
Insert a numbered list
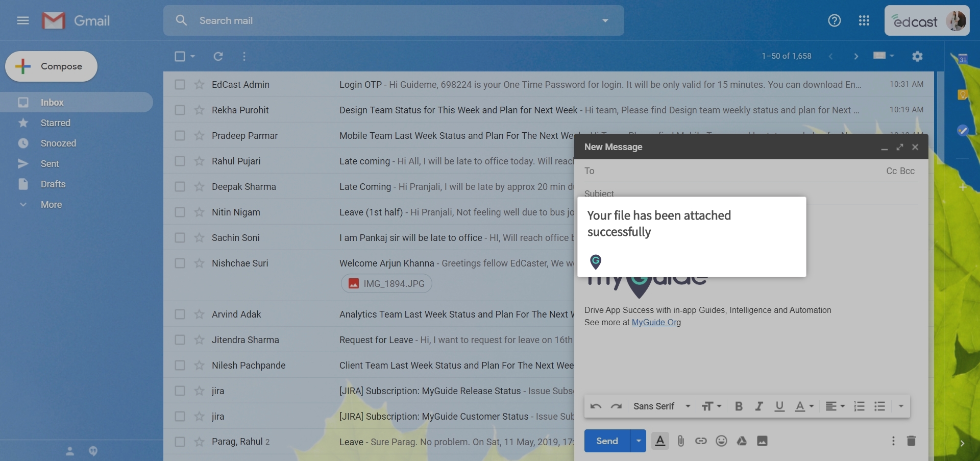(860, 406)
